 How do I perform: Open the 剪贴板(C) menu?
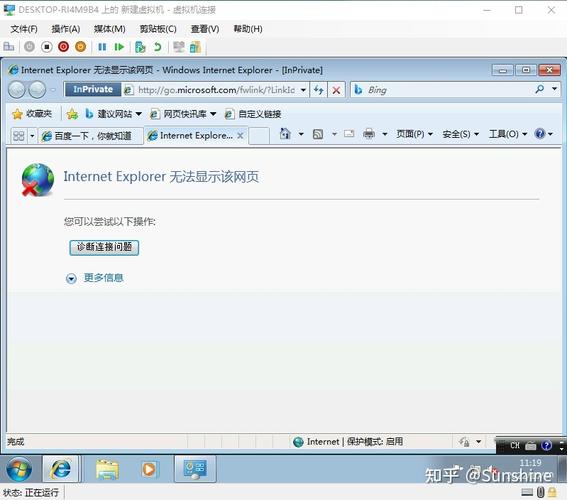158,29
